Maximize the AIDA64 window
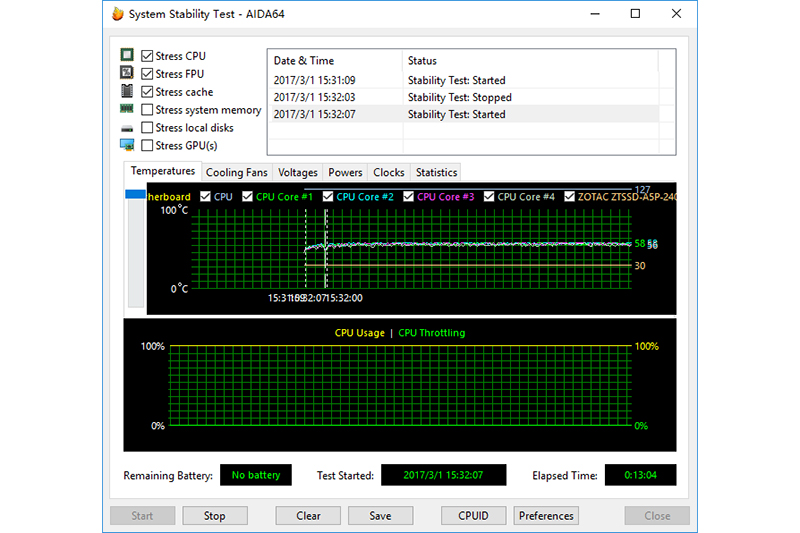The width and height of the screenshot is (800, 533). tap(635, 14)
